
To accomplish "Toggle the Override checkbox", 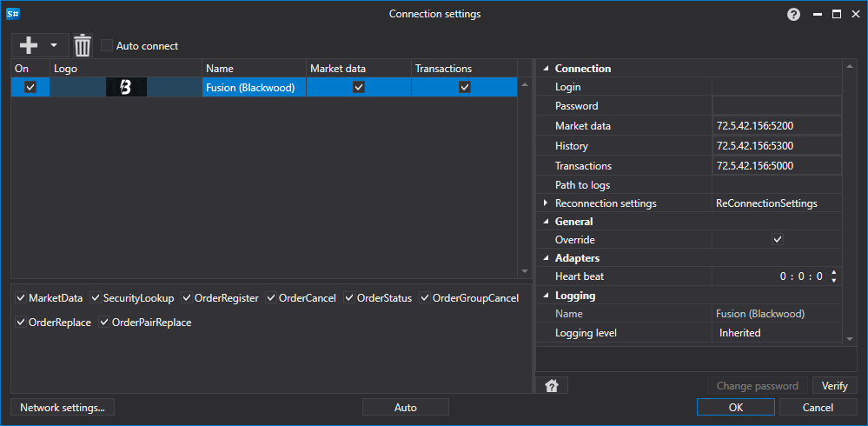I will pos(778,240).
